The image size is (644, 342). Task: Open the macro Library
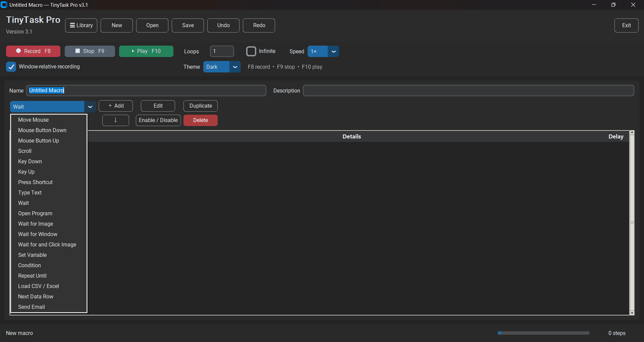(x=81, y=25)
